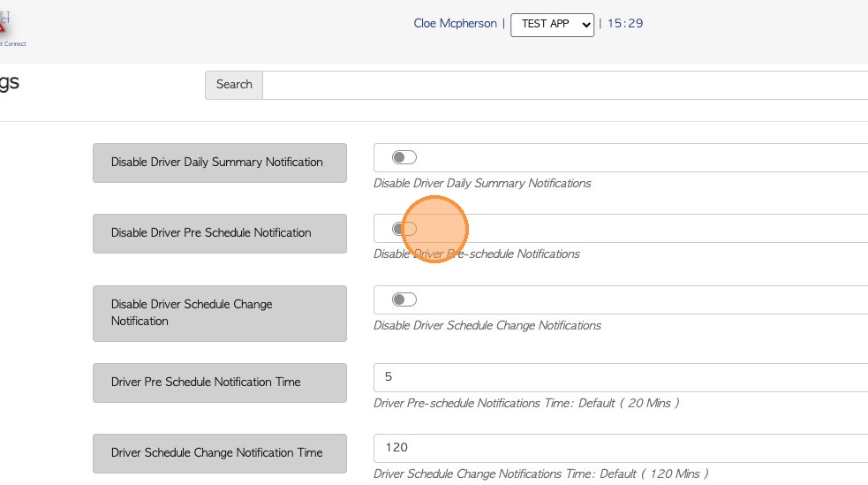The width and height of the screenshot is (868, 485).
Task: Click the 15:29 clock in the header
Action: point(625,24)
